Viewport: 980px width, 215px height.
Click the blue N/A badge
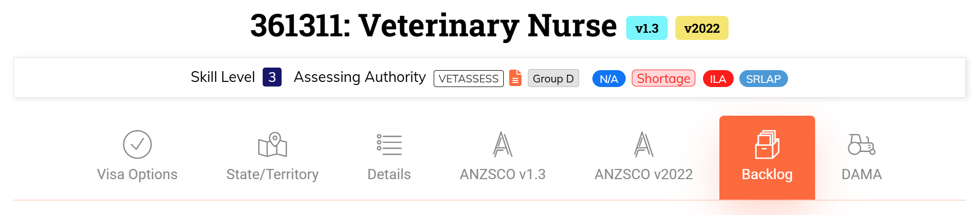point(609,79)
